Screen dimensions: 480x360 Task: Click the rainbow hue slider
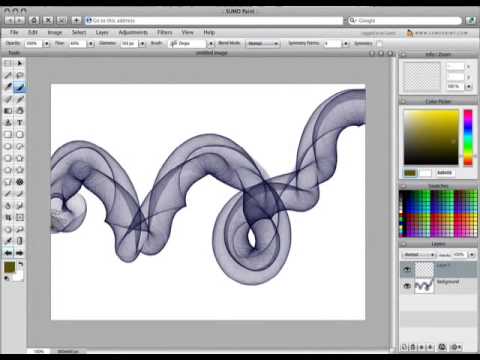(x=468, y=138)
